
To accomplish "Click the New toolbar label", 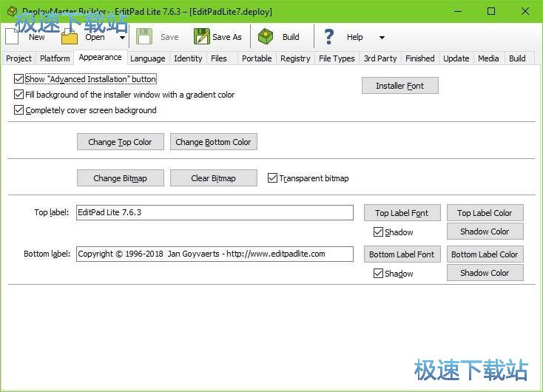I will click(x=37, y=37).
